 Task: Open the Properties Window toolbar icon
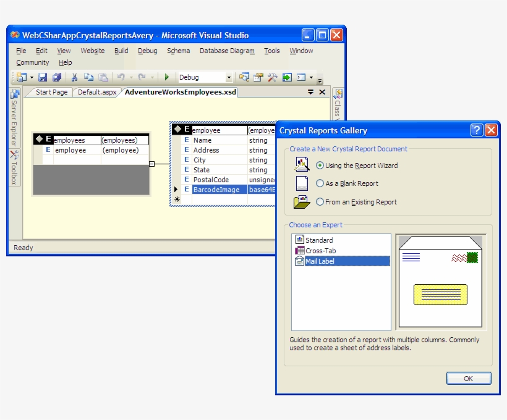coord(258,77)
